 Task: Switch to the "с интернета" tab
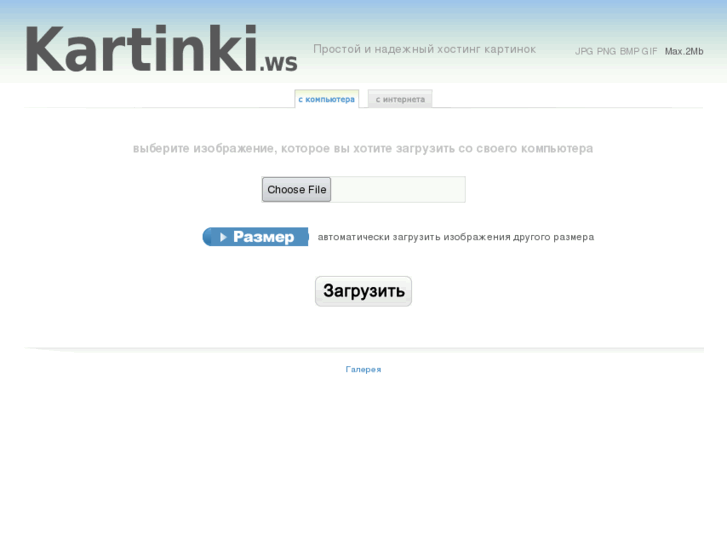(400, 99)
